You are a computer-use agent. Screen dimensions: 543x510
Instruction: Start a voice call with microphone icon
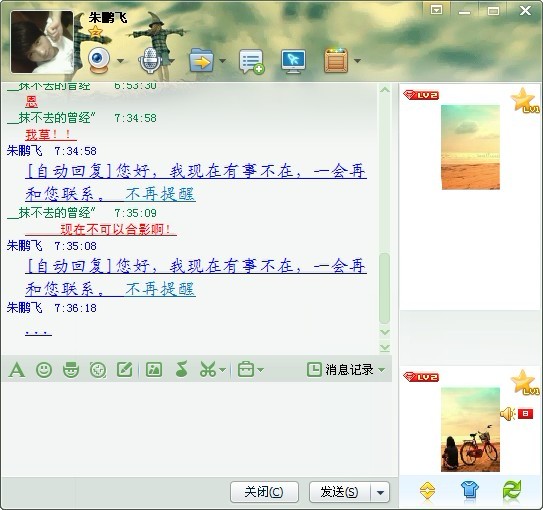[150, 60]
